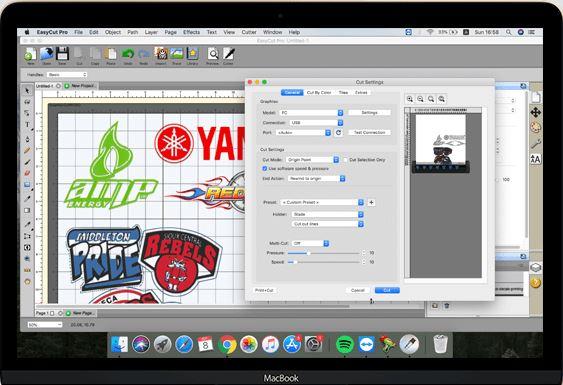Click the trash icon in the bottom panel
Viewport: 563px width, 385px height.
tap(447, 306)
